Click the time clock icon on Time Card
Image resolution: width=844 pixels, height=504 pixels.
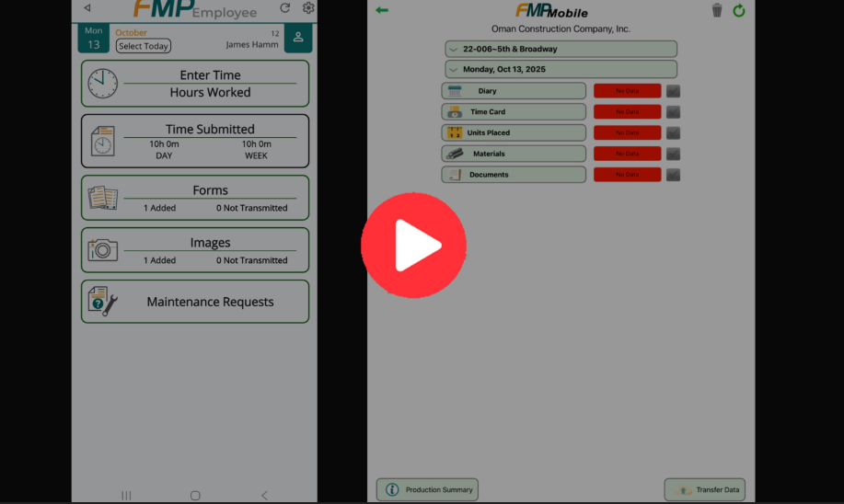(455, 112)
